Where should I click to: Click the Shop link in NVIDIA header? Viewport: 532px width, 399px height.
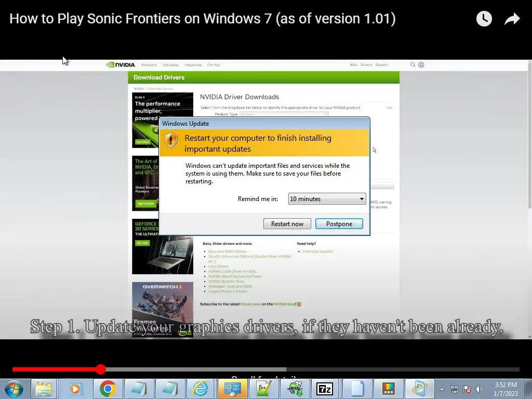tap(353, 64)
